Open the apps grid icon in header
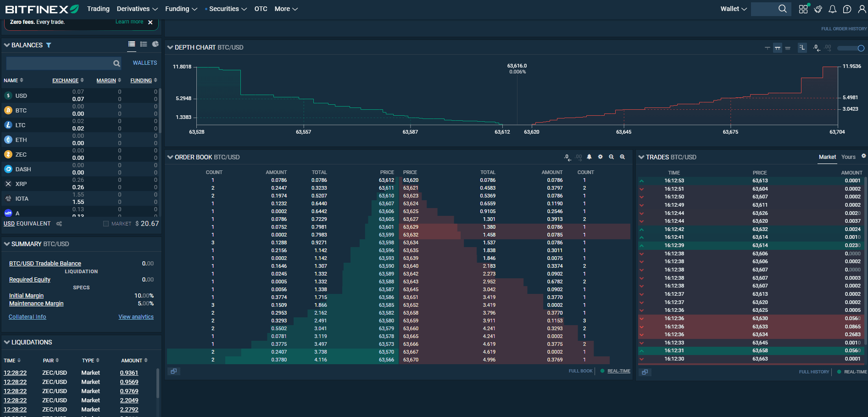 pos(803,9)
